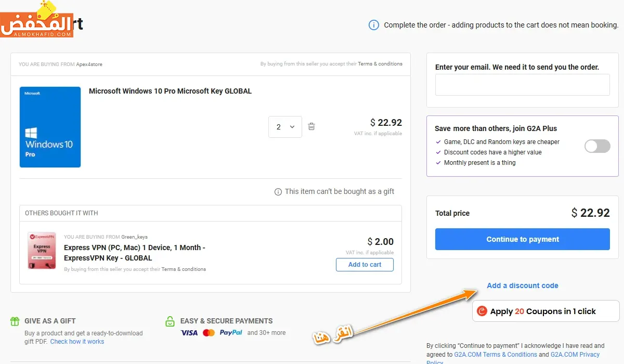The width and height of the screenshot is (624, 364).
Task: Click the Visa payment logo
Action: coord(189,333)
